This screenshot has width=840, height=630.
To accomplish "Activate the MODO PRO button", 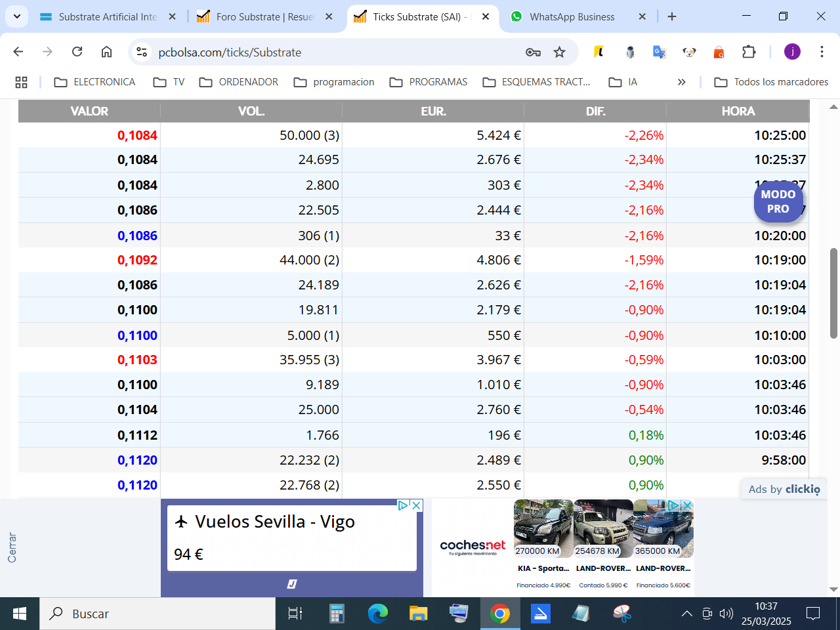I will click(x=778, y=201).
